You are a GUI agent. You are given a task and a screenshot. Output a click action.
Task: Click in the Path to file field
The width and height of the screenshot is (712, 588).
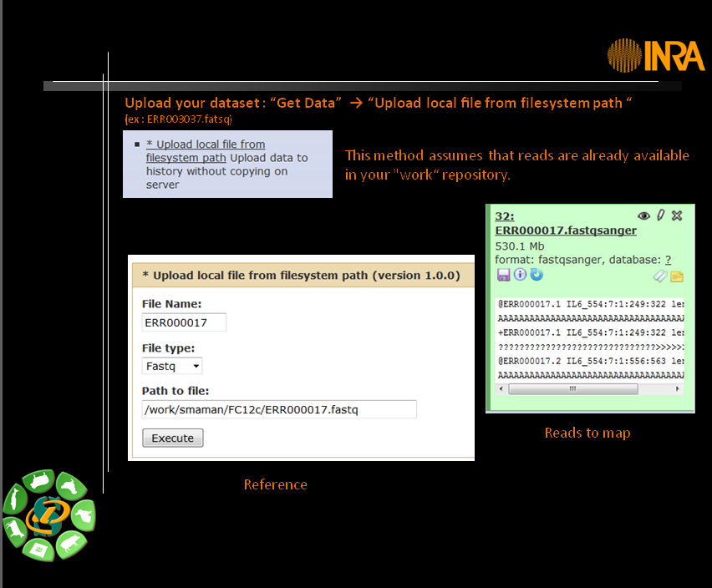[279, 409]
